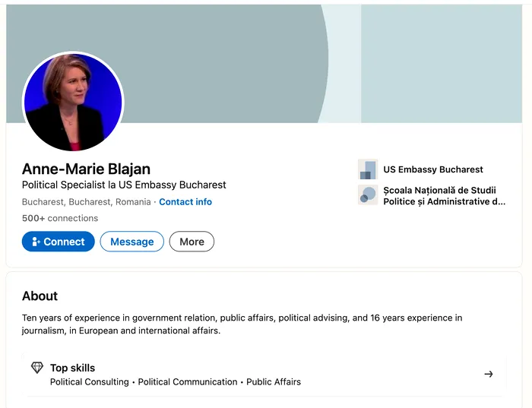Click the Bucharest, Romania location text
532x408 pixels.
(x=86, y=202)
